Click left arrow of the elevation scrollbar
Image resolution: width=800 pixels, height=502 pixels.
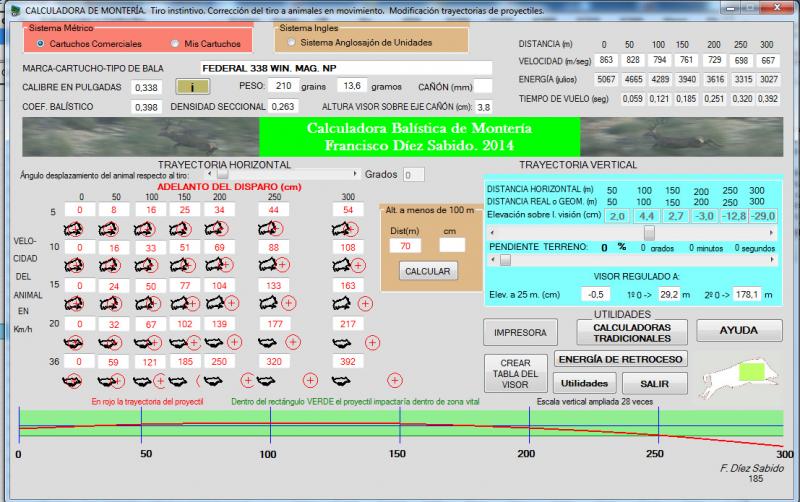(492, 232)
